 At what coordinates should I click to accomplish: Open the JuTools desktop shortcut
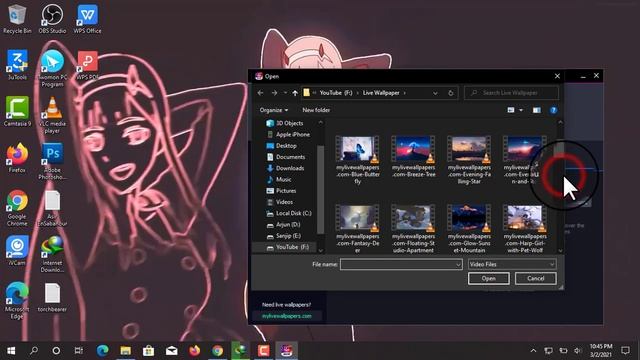17,65
